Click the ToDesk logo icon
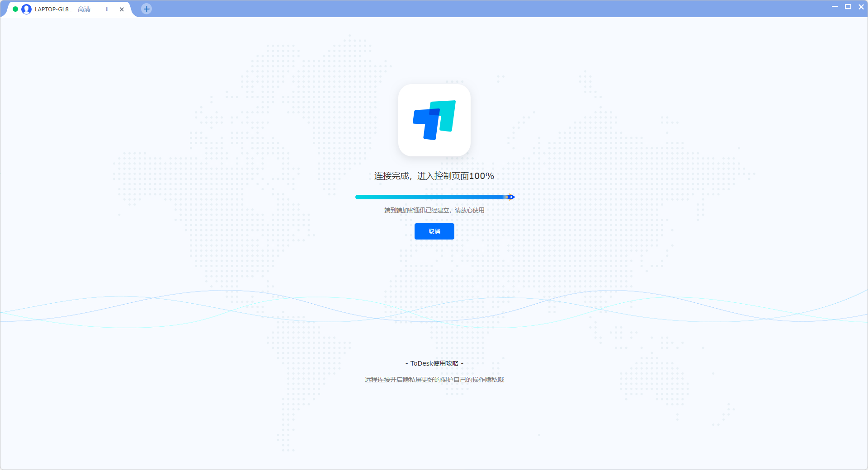Screen dimensions: 868x470 pos(434,120)
